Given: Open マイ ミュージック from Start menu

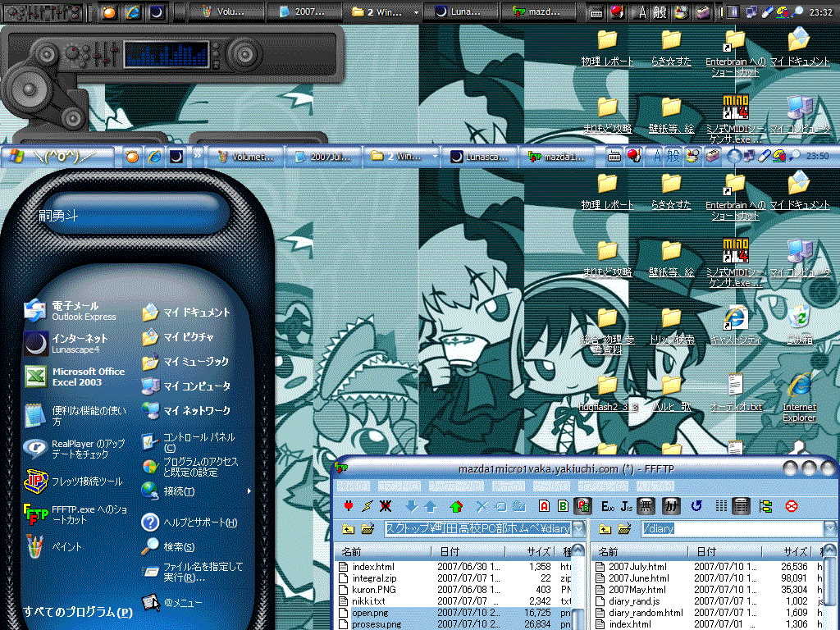Looking at the screenshot, I should click(186, 362).
